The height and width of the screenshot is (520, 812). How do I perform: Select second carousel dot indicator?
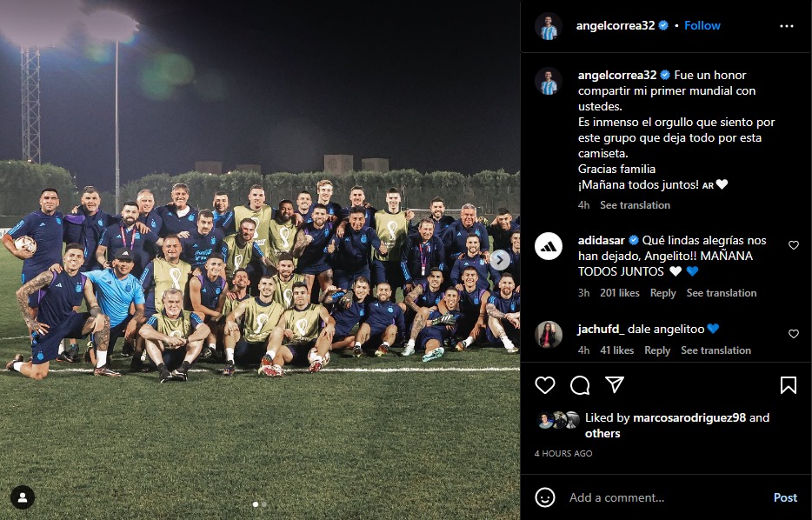point(264,503)
